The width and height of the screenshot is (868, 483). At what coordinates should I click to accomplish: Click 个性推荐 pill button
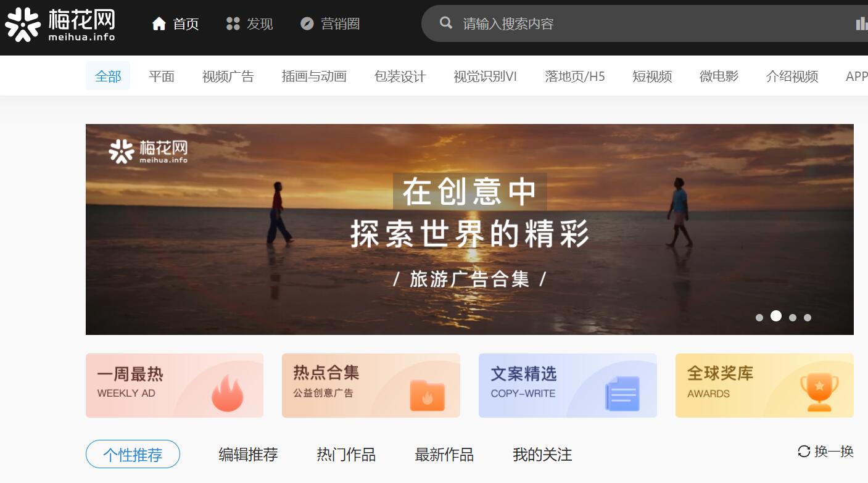point(133,455)
